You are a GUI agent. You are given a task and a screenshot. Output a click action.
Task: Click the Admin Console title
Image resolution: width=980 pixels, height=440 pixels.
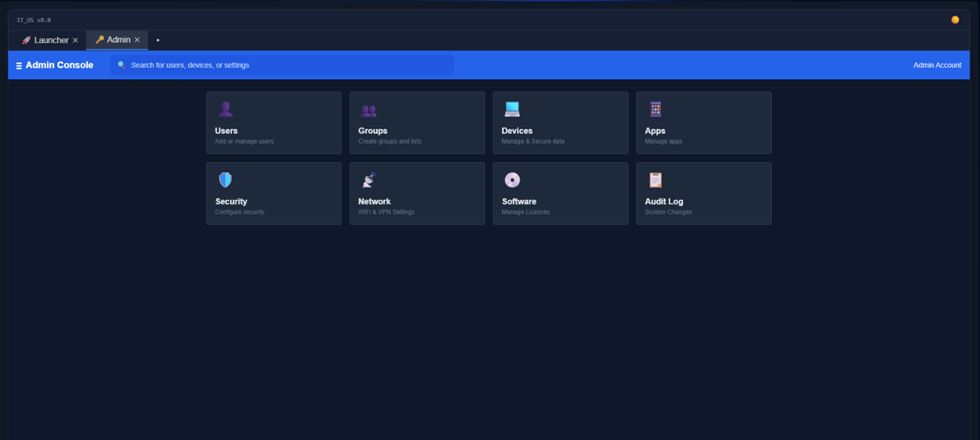(x=59, y=65)
